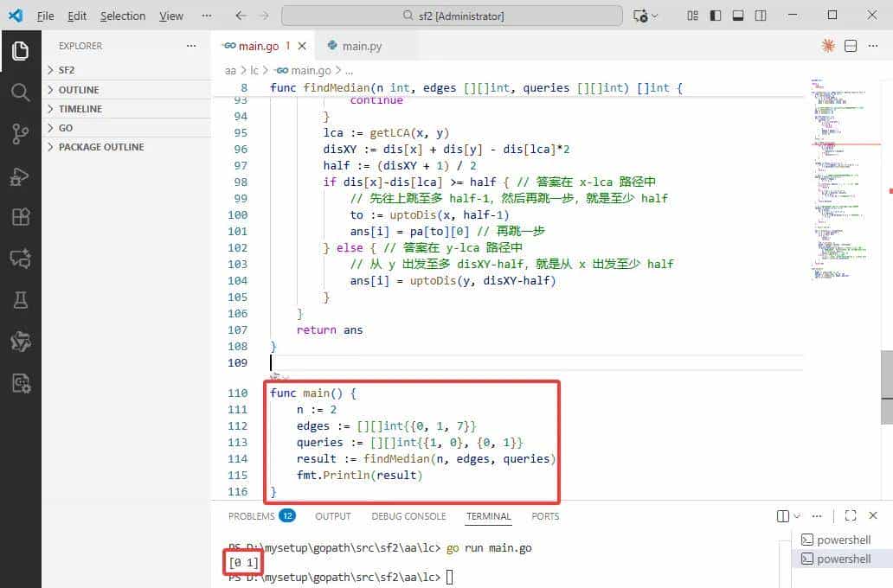This screenshot has height=588, width=893.
Task: Toggle the bottom panel visibility
Action: point(737,16)
